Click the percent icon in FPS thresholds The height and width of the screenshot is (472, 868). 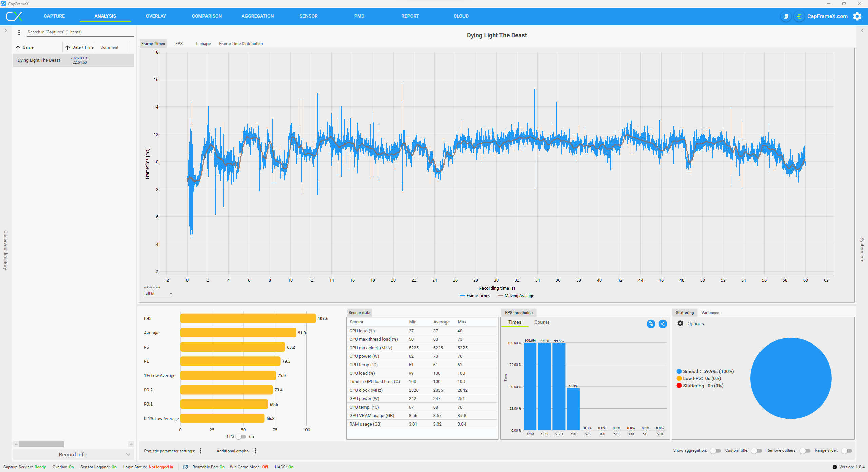[x=651, y=324]
